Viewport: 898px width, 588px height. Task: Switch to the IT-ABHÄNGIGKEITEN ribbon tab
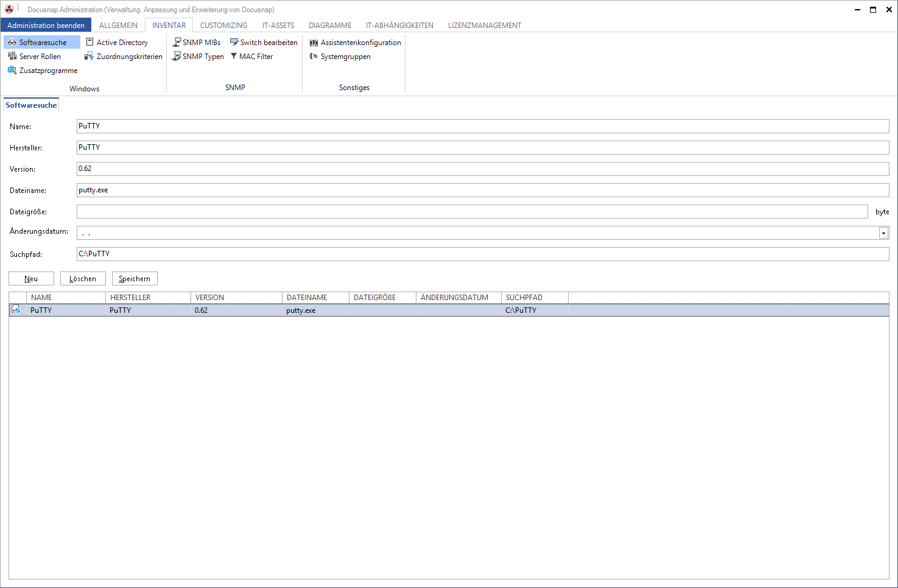click(x=399, y=25)
